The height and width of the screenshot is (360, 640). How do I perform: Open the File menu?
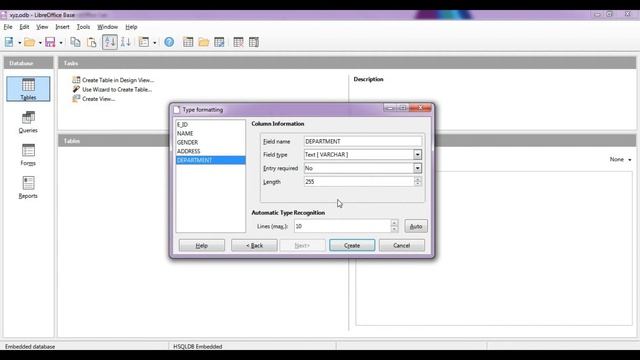tap(8, 27)
